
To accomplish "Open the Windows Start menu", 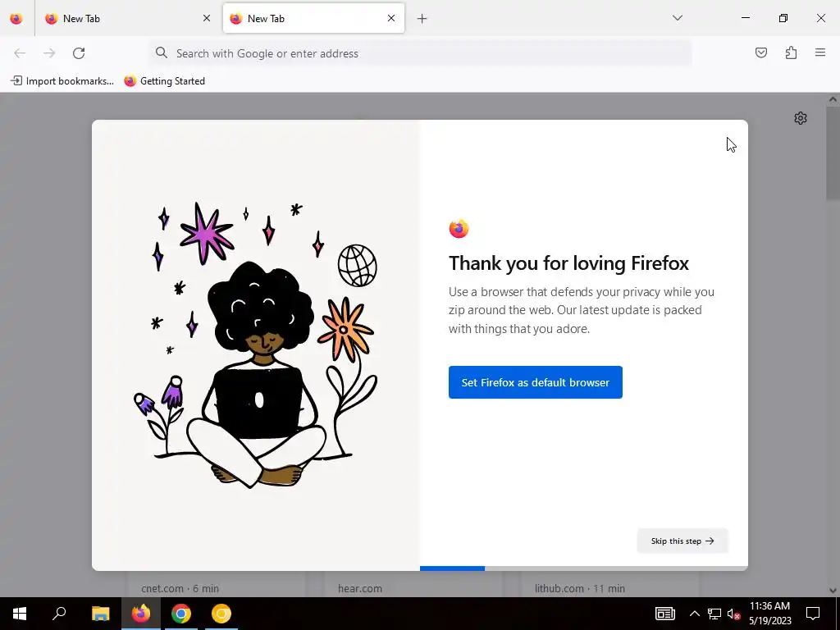I will click(x=20, y=614).
